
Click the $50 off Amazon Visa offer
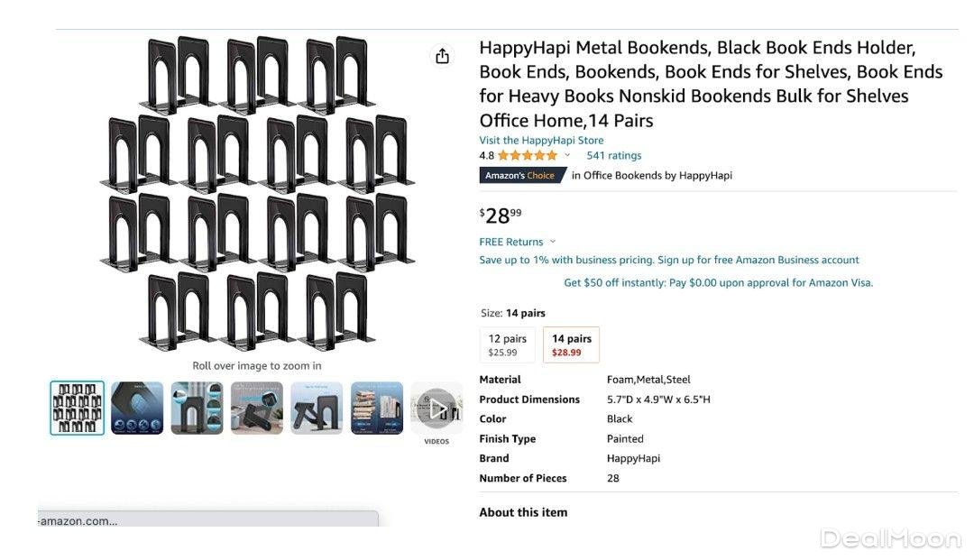point(718,282)
